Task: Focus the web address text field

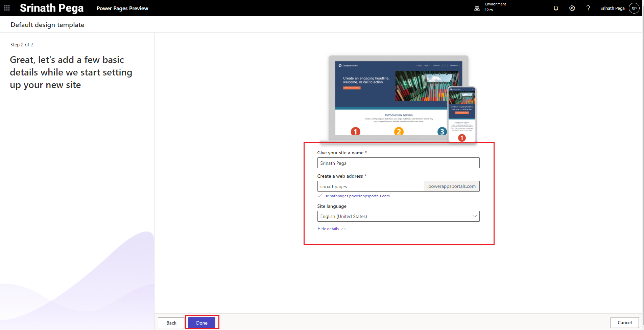Action: tap(371, 186)
